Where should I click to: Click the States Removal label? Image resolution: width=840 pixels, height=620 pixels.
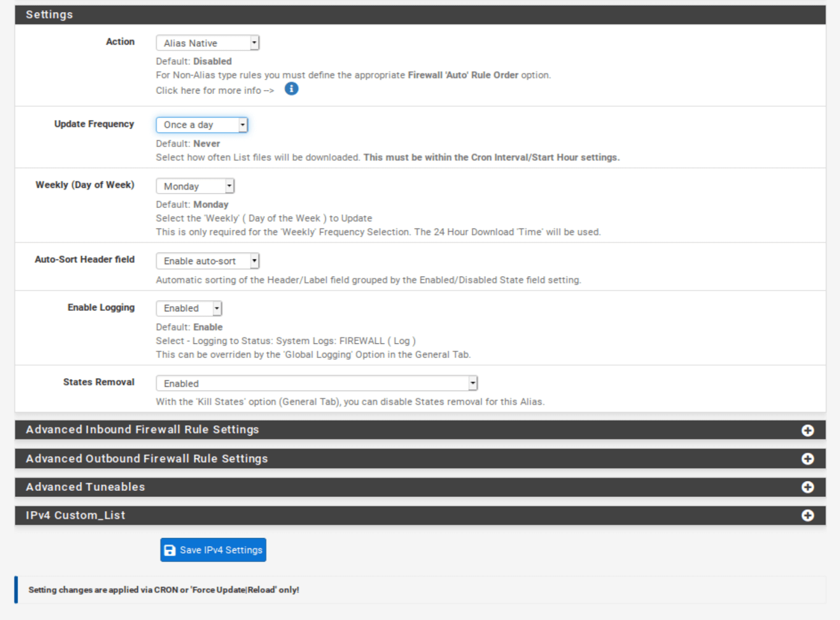[99, 382]
